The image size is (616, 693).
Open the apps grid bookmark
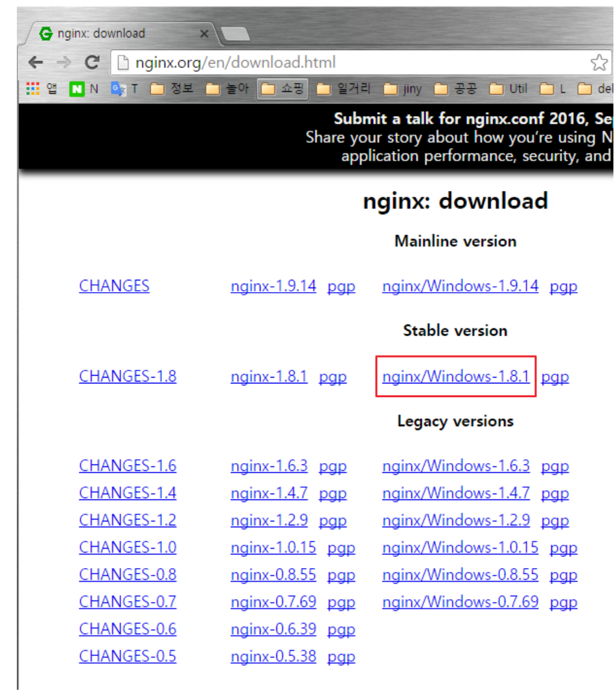41,89
